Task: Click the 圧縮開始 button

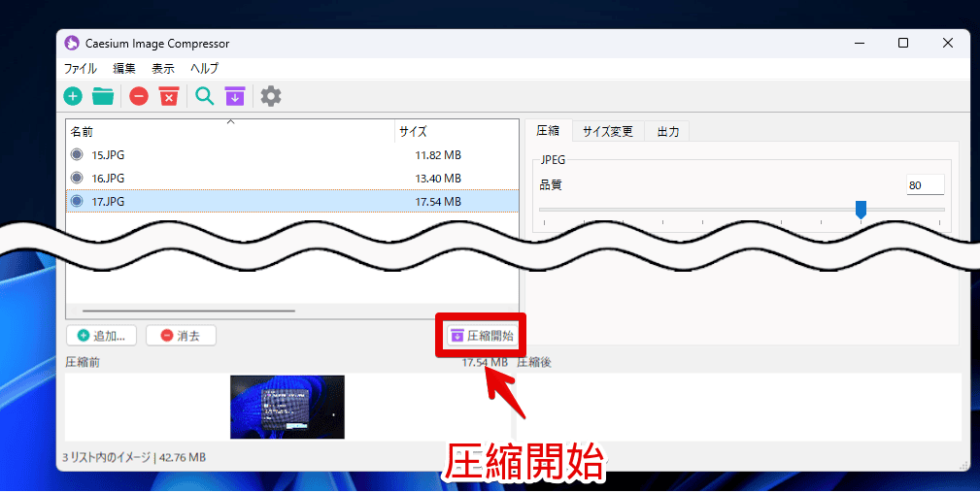Action: tap(481, 336)
